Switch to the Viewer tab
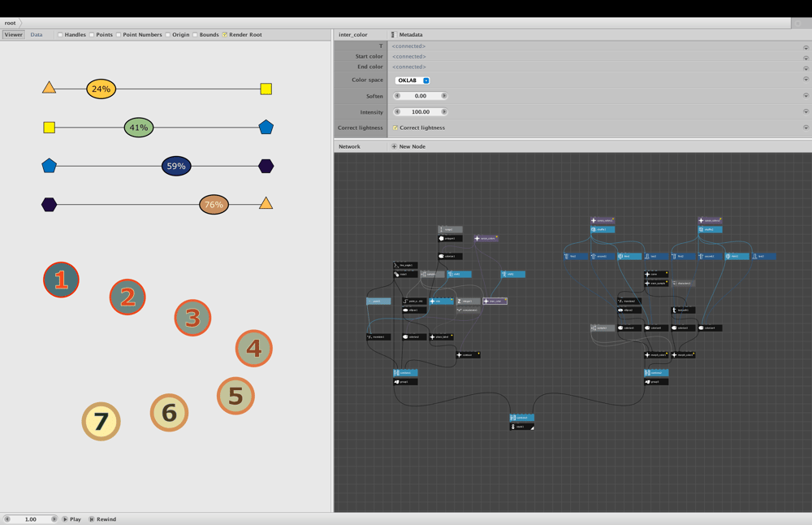 (x=14, y=35)
